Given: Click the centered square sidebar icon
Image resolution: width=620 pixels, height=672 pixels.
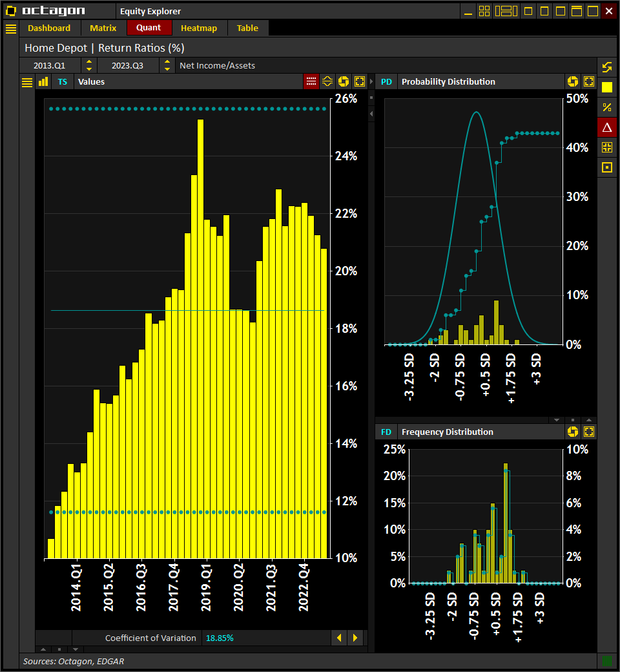Looking at the screenshot, I should pyautogui.click(x=607, y=167).
